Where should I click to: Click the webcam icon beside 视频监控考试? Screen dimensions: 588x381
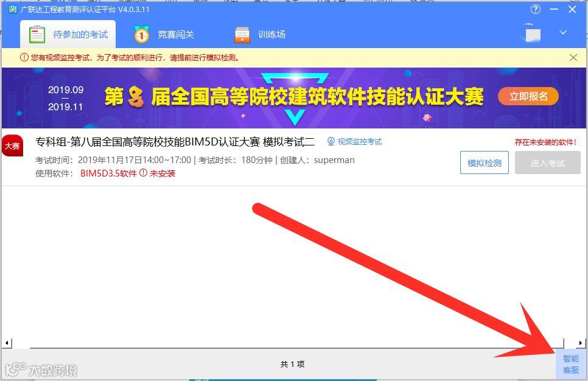(331, 141)
